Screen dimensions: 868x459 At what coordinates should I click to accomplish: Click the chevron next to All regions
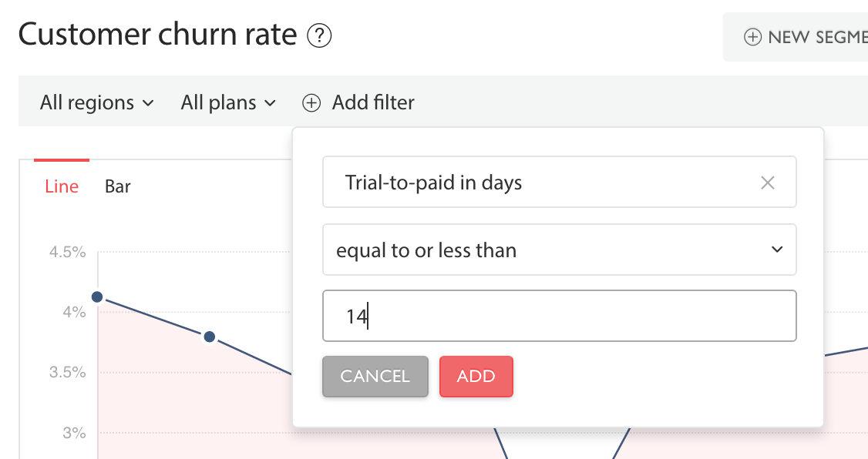pos(148,103)
